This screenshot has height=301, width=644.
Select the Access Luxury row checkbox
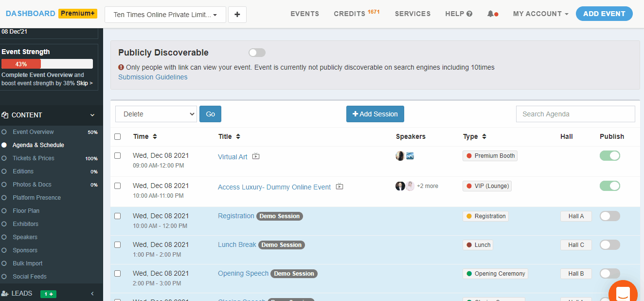117,186
